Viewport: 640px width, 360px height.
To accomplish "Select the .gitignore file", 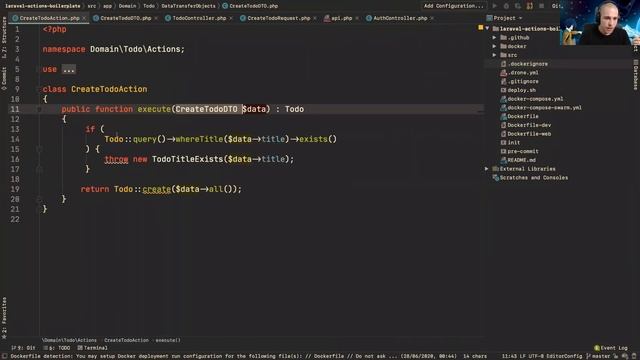I will click(523, 82).
